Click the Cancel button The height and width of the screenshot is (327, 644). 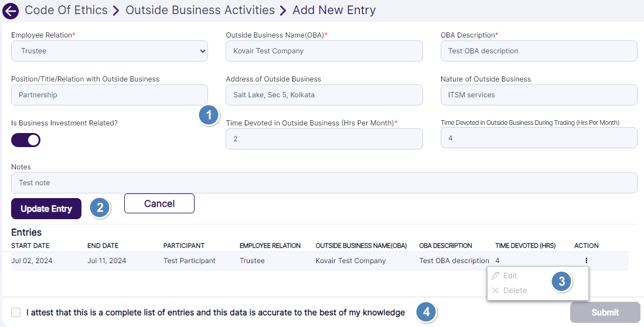tap(159, 203)
